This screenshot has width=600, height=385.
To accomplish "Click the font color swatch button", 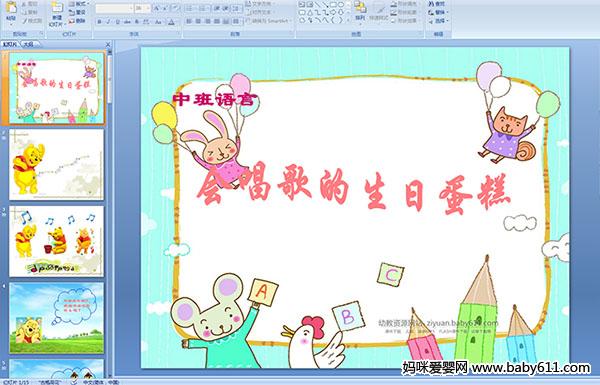I will click(171, 22).
